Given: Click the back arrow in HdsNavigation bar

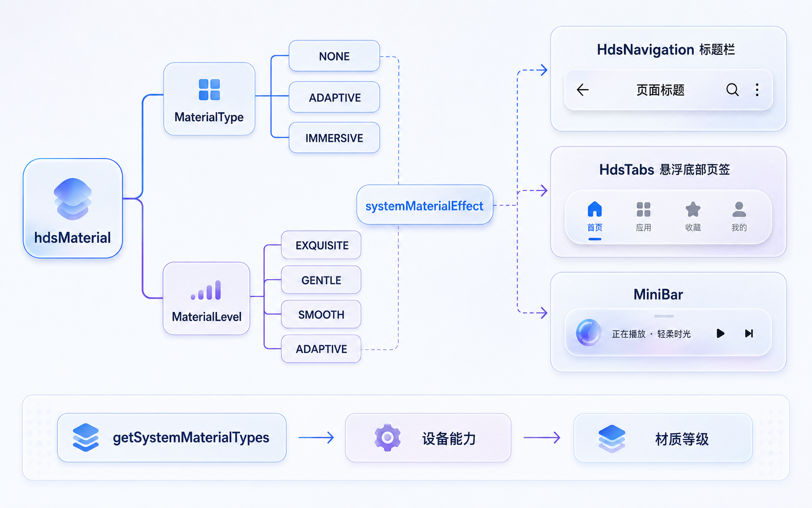Looking at the screenshot, I should point(583,90).
